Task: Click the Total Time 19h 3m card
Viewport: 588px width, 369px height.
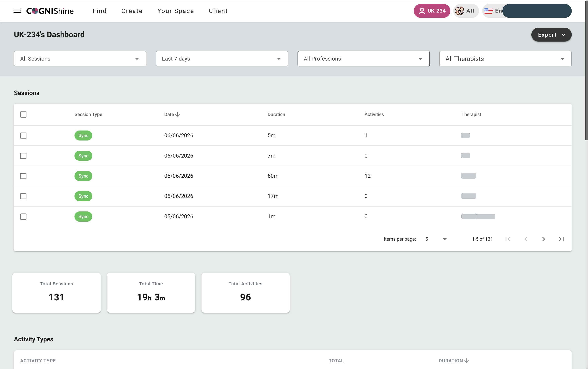Action: (151, 293)
